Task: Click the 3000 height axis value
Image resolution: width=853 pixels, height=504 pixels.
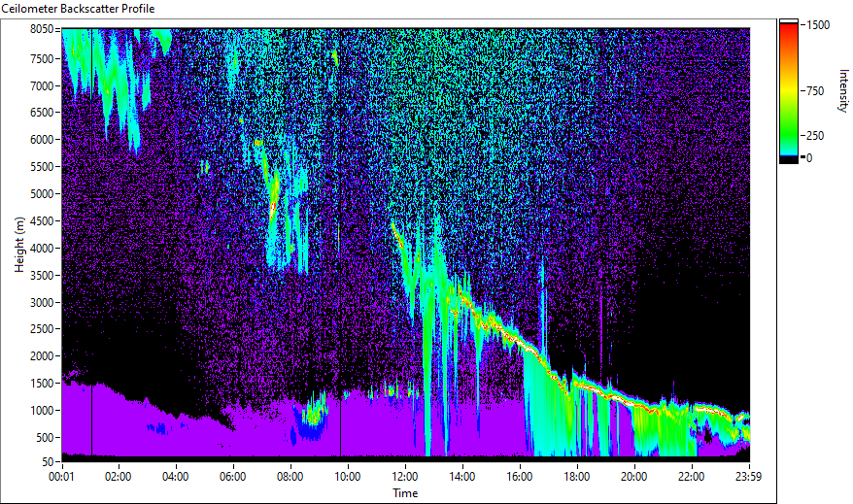Action: [42, 303]
